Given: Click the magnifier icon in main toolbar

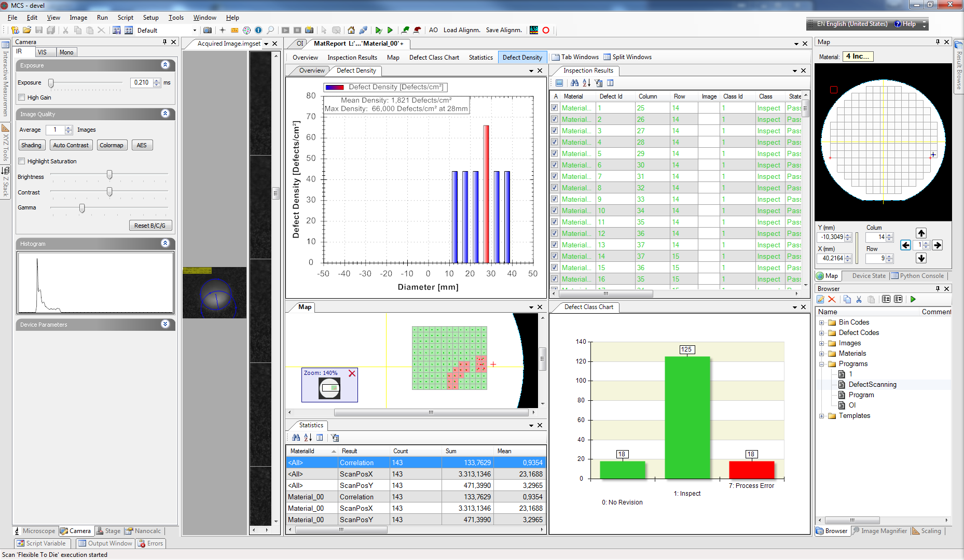Looking at the screenshot, I should tap(270, 30).
